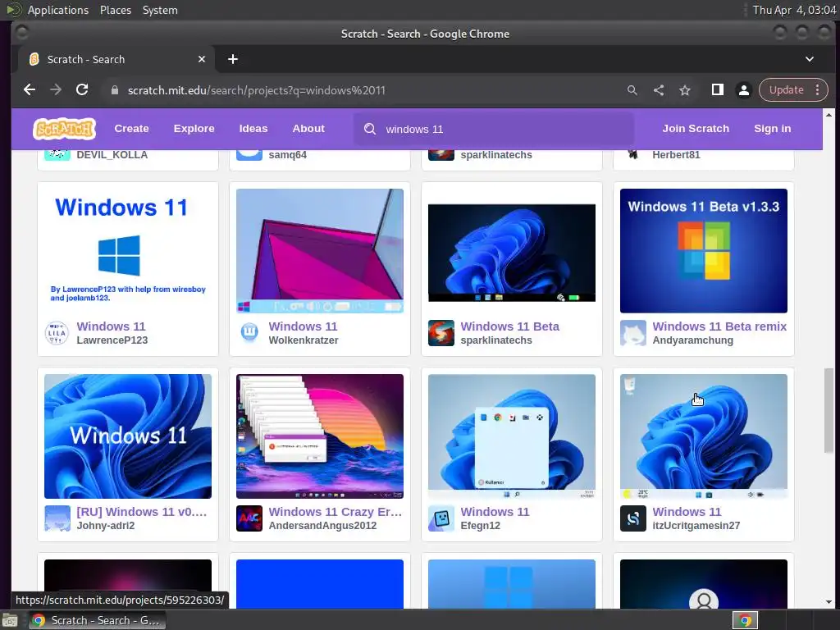Click the sunset Crazy Error thumbnail
Image resolution: width=840 pixels, height=630 pixels.
pyautogui.click(x=320, y=436)
